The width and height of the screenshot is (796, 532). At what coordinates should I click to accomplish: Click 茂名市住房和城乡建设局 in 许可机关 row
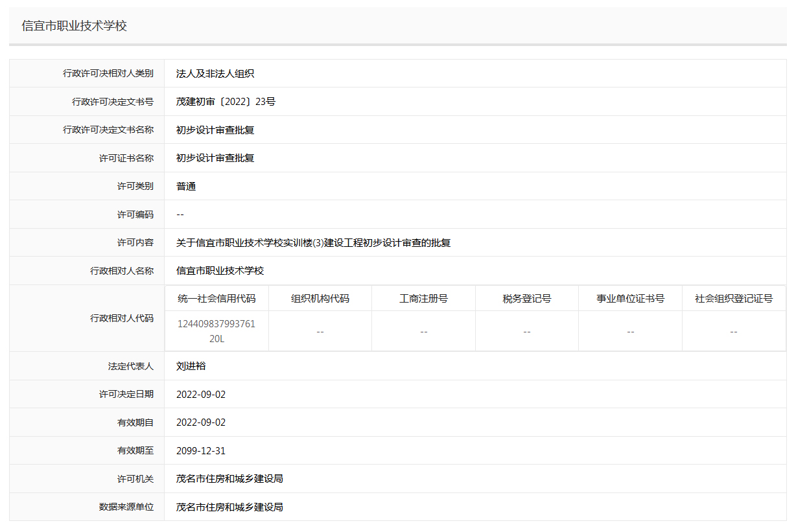tap(229, 479)
